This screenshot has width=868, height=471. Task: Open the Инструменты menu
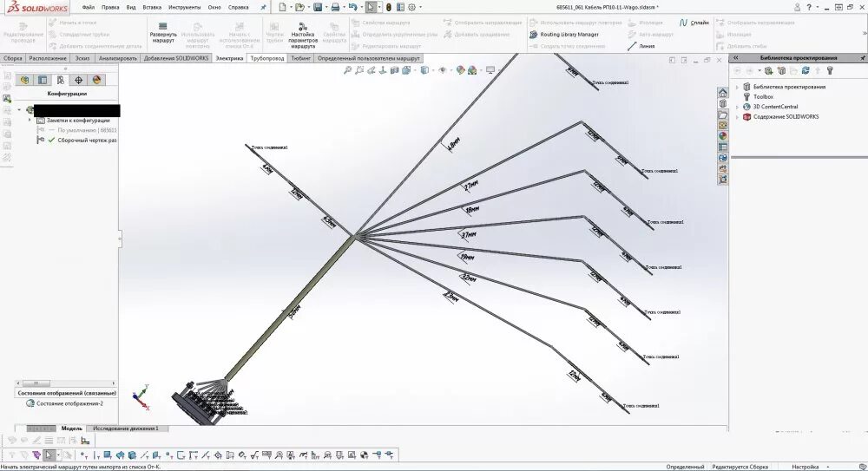pyautogui.click(x=184, y=7)
